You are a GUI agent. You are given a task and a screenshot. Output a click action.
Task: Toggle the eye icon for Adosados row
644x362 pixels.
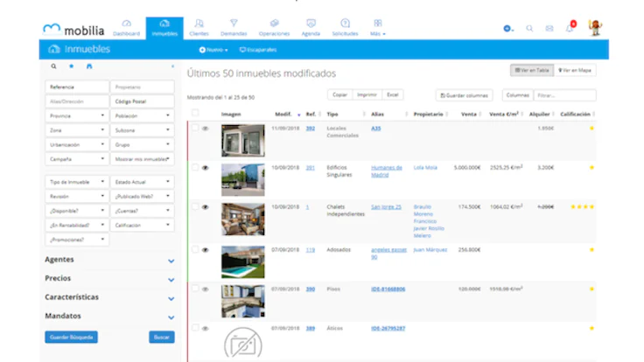coord(206,250)
